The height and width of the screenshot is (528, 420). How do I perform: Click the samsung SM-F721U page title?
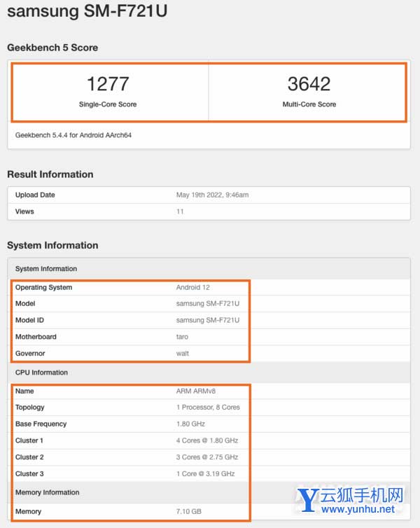[x=87, y=11]
